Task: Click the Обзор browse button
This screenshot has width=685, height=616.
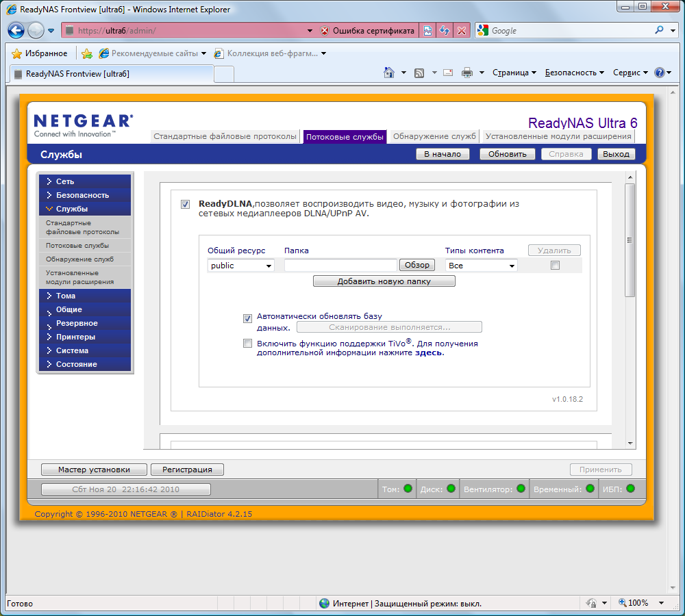Action: click(x=416, y=265)
